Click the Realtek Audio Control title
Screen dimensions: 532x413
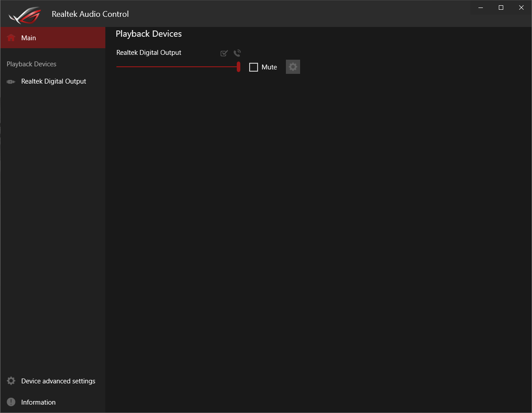(90, 14)
